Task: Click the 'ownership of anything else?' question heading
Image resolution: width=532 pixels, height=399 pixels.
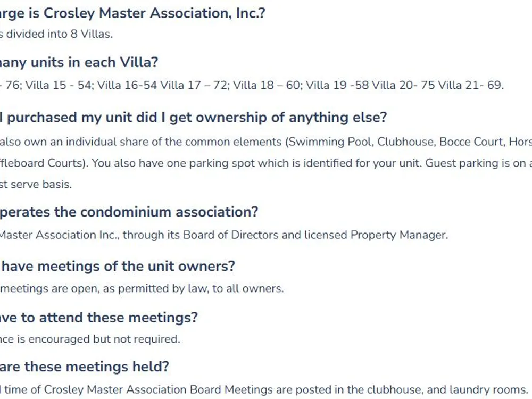Action: click(x=194, y=118)
